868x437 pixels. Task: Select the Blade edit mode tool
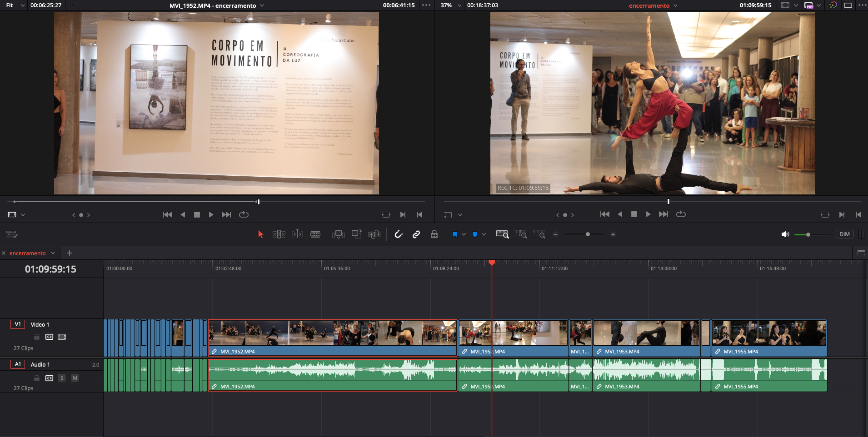click(x=315, y=234)
